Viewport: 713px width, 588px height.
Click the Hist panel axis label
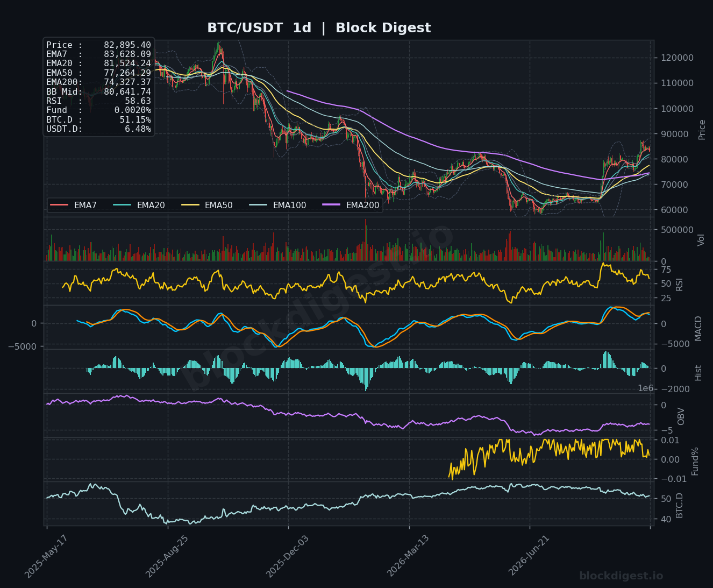[x=698, y=373]
